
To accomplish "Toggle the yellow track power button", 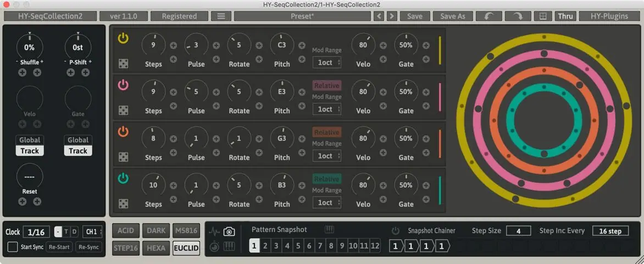I will (123, 38).
